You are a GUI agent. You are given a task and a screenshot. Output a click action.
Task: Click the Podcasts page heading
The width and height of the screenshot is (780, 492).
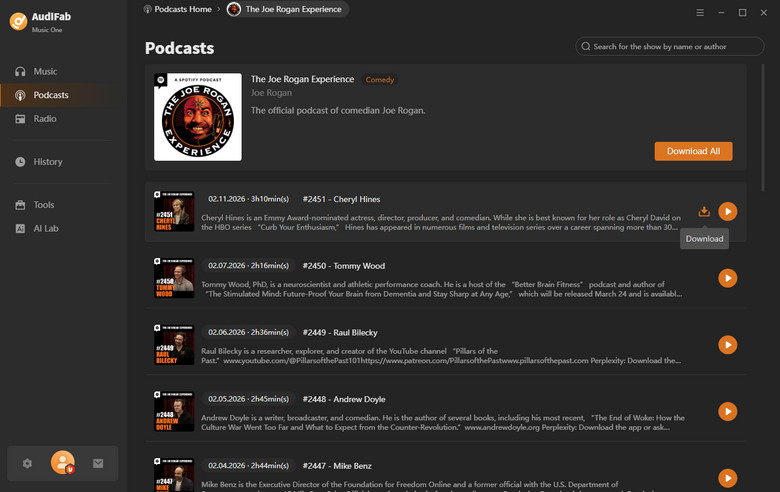[x=180, y=48]
